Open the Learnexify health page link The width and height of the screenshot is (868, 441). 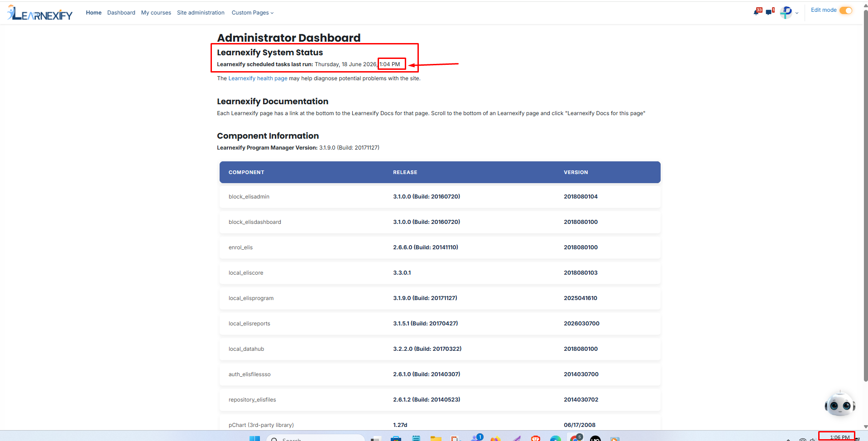click(x=258, y=78)
